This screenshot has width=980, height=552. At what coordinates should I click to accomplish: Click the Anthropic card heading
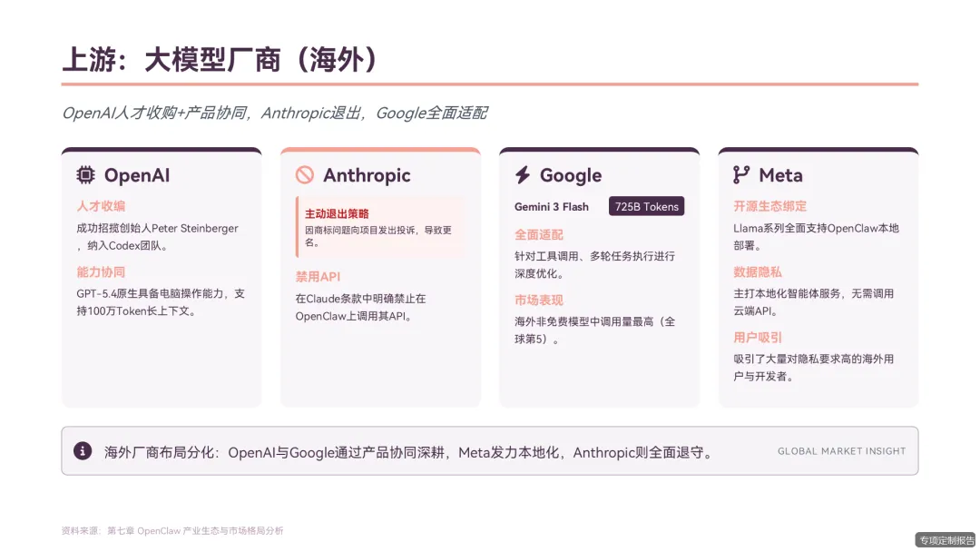(x=367, y=175)
